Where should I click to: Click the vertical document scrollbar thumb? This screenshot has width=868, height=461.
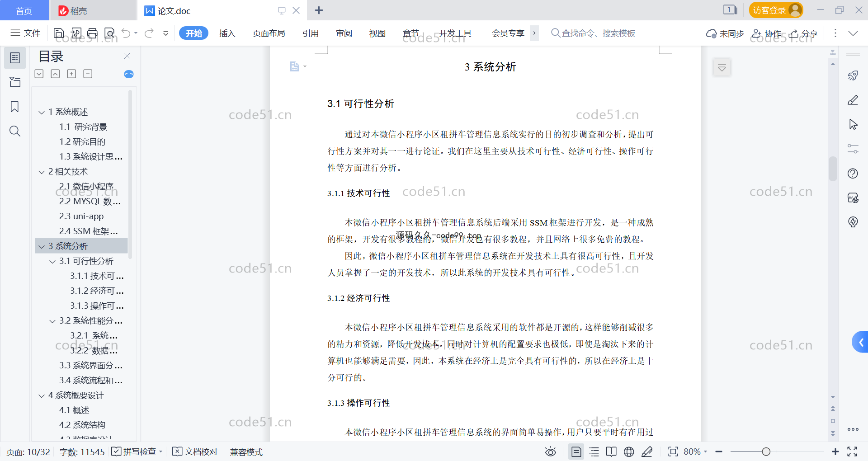click(833, 169)
